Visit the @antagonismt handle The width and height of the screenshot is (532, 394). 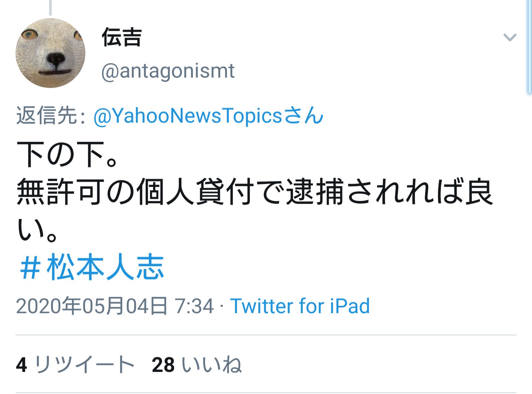click(168, 71)
